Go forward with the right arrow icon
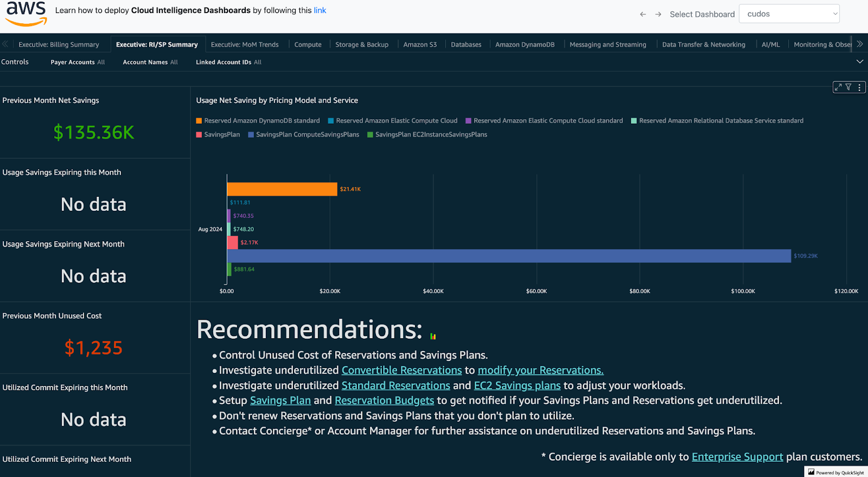This screenshot has width=868, height=477. [x=658, y=14]
